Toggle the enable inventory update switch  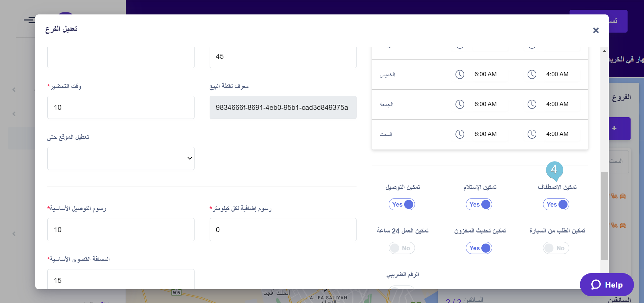(479, 248)
